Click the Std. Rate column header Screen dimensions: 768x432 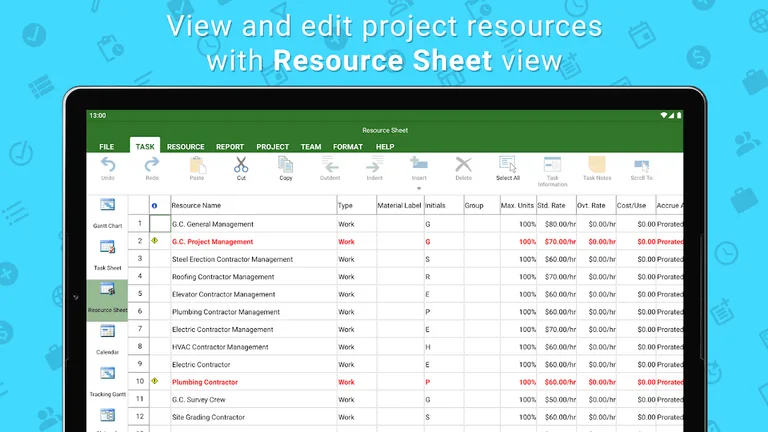coord(556,205)
